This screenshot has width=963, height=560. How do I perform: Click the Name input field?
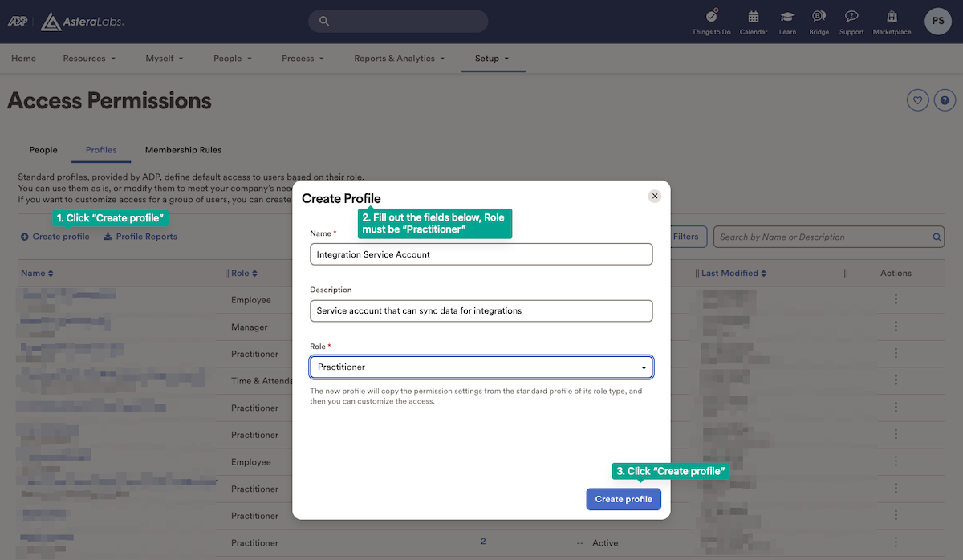click(x=481, y=254)
